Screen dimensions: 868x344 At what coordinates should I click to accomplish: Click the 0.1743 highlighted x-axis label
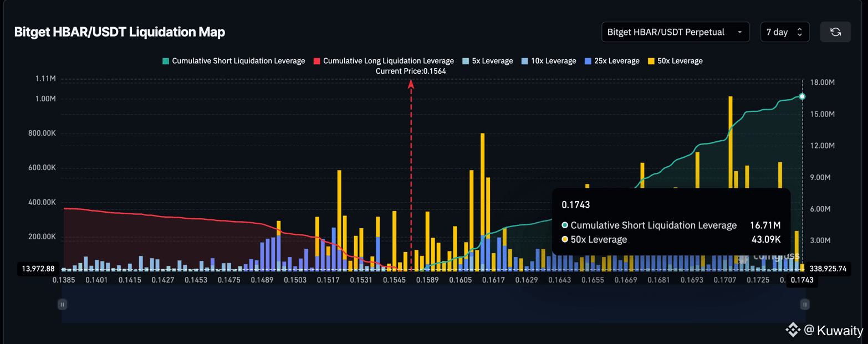point(802,281)
